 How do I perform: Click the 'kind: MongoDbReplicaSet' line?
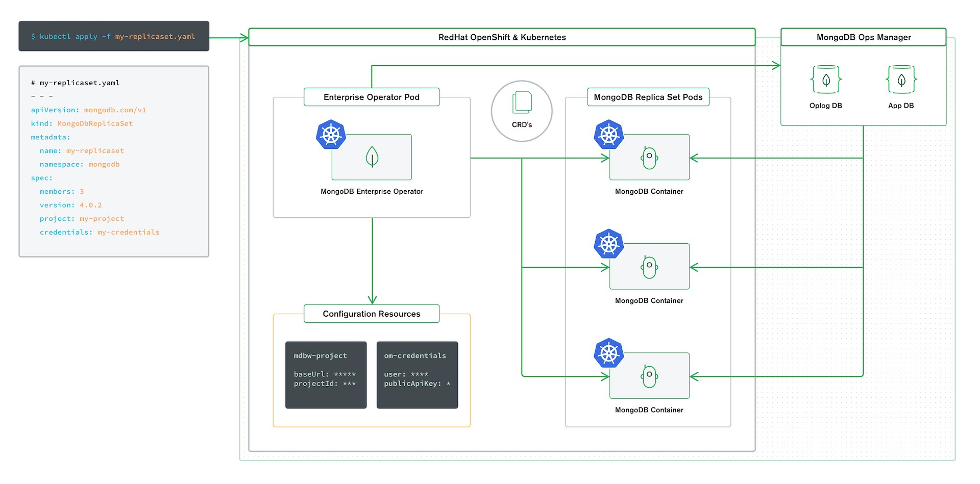[x=82, y=123]
